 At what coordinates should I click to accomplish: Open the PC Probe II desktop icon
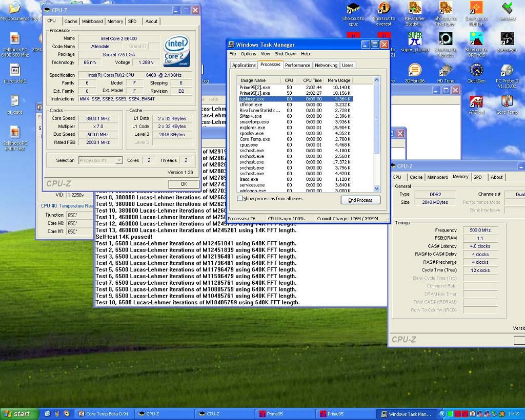[x=507, y=76]
